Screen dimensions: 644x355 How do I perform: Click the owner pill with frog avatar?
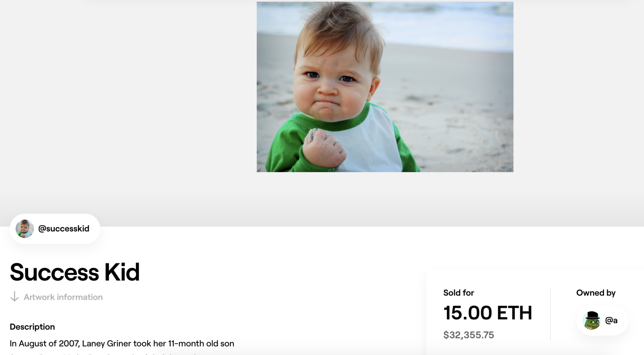click(602, 321)
